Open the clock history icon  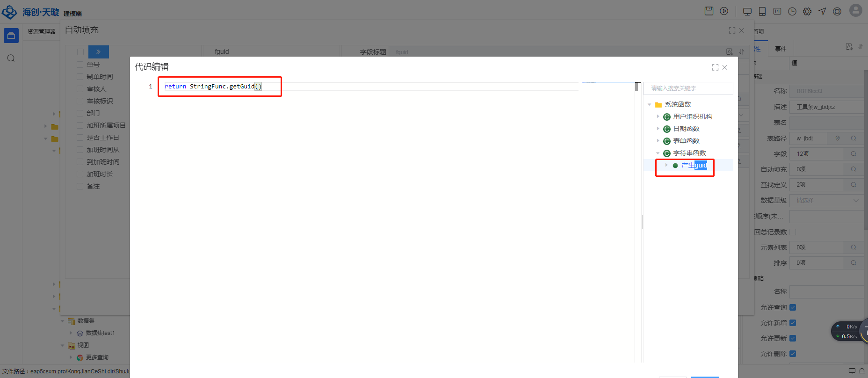tap(792, 12)
